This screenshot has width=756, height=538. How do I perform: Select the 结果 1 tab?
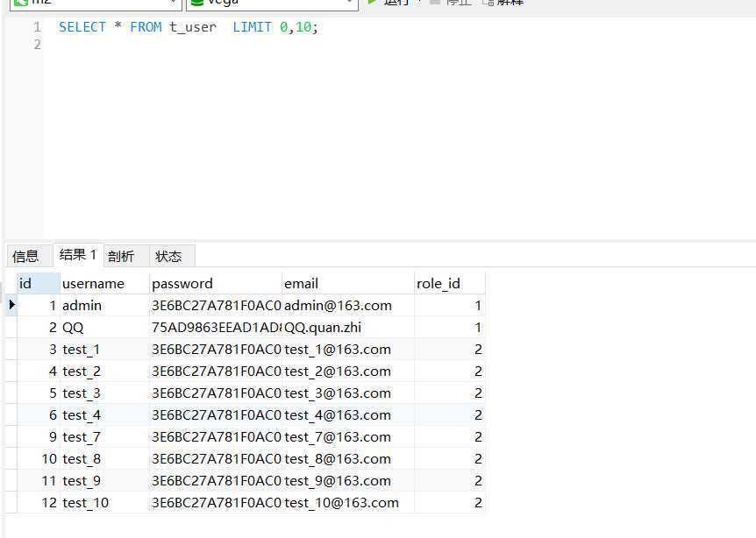pyautogui.click(x=78, y=255)
